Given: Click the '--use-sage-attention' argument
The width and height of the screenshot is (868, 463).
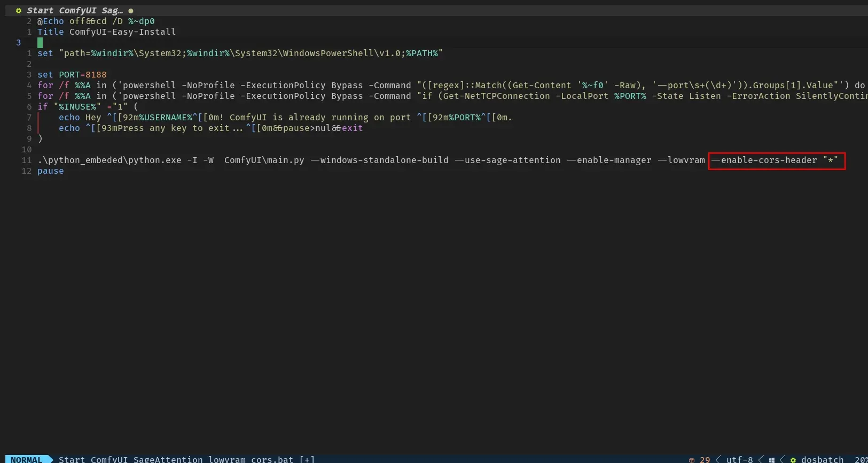Looking at the screenshot, I should coord(507,160).
